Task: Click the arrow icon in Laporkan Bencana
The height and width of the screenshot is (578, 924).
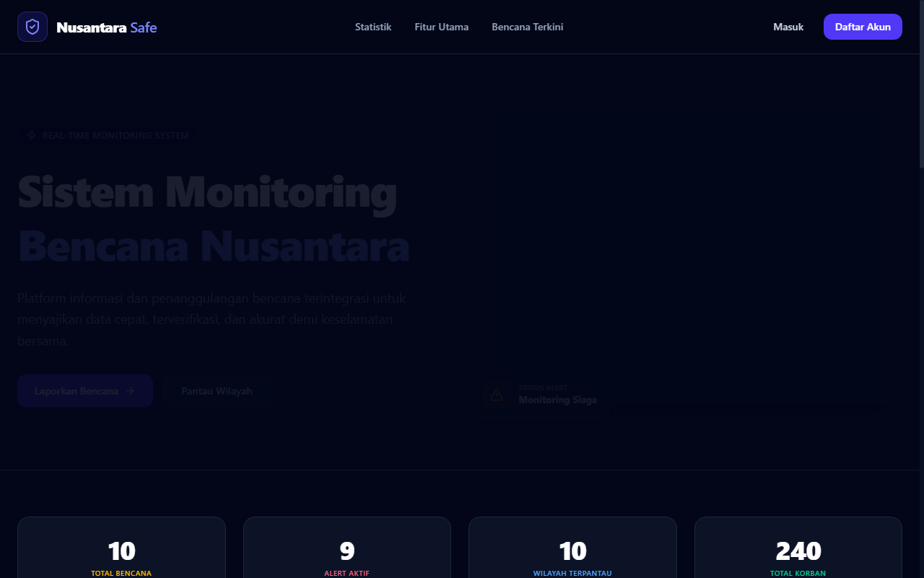Action: click(x=131, y=391)
